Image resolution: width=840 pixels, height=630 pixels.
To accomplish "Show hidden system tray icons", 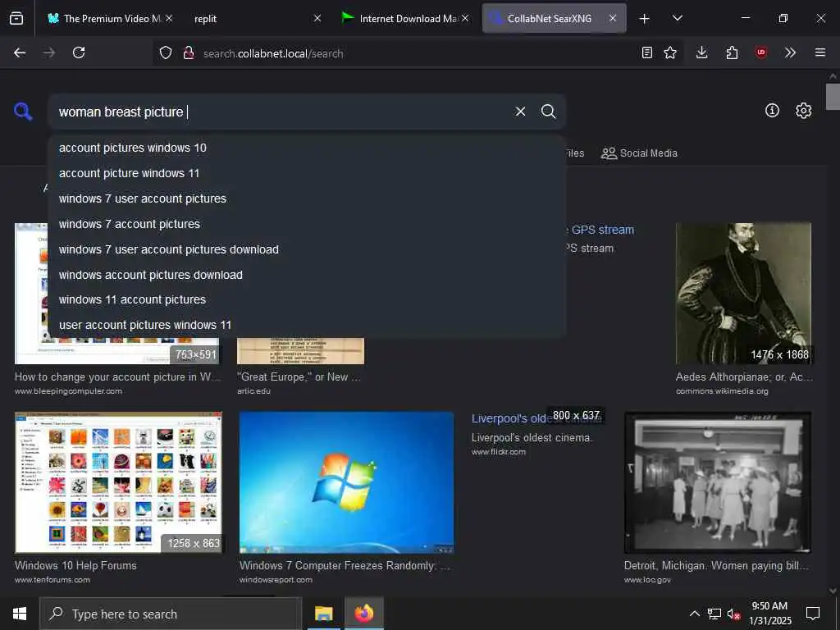I will click(694, 614).
